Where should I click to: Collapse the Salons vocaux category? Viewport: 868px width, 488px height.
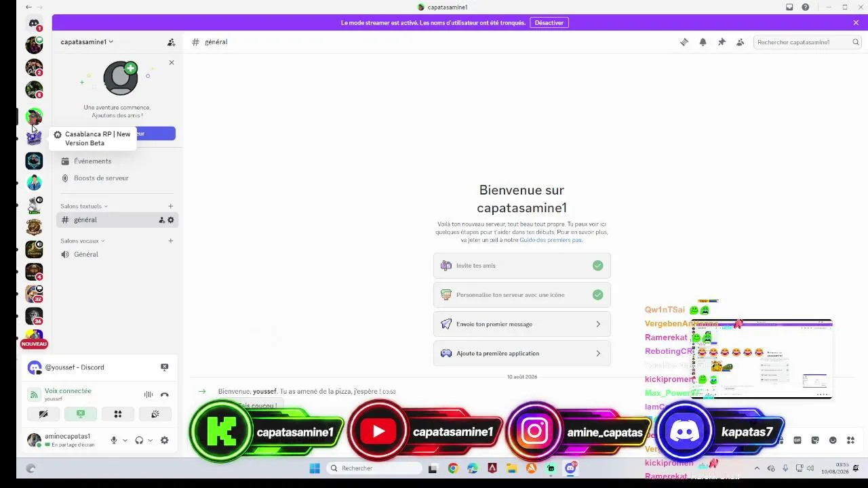pos(83,241)
